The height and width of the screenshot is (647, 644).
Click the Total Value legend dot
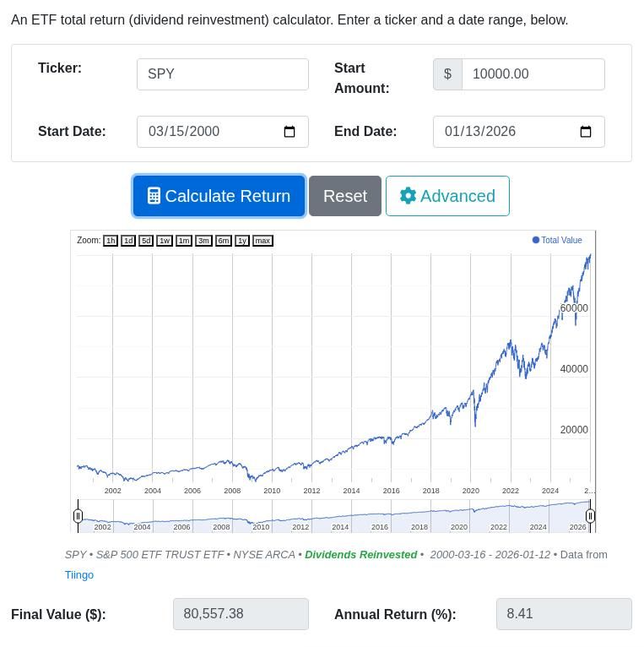536,240
